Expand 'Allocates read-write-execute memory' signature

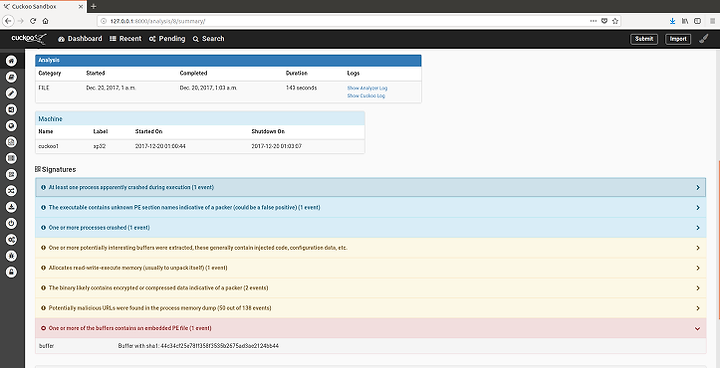click(x=370, y=268)
